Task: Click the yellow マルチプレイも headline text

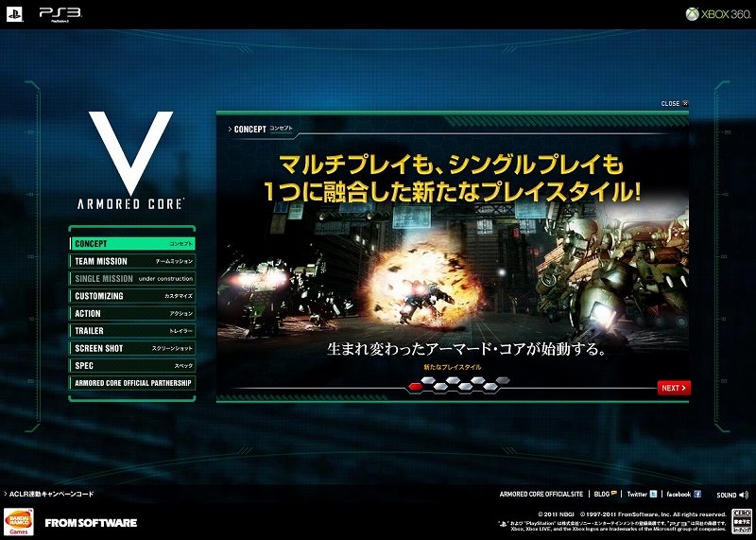Action: pyautogui.click(x=452, y=165)
